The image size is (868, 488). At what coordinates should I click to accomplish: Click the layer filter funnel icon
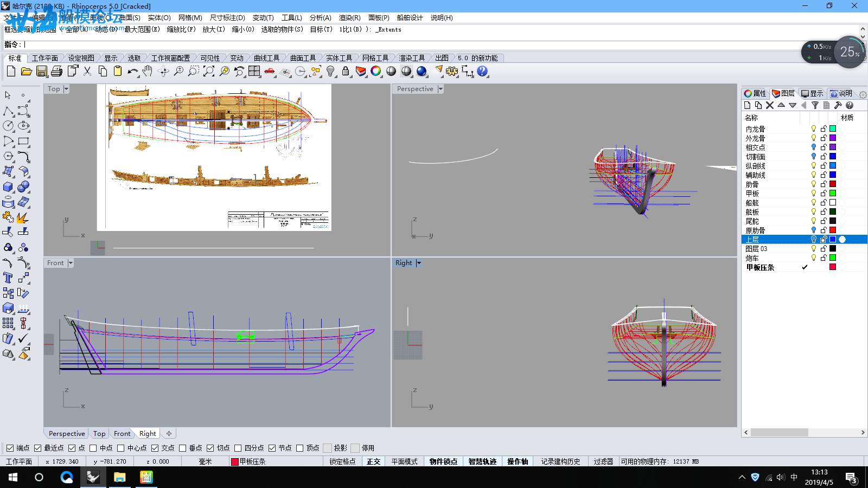(815, 105)
